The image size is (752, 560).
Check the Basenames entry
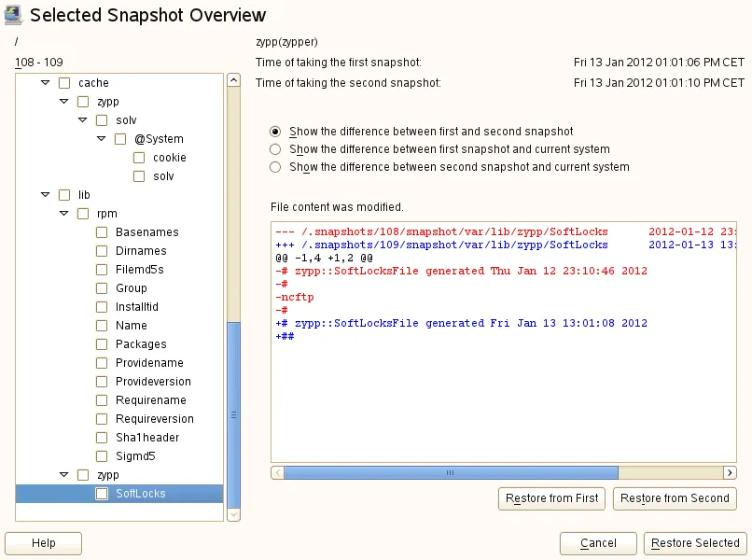[101, 231]
